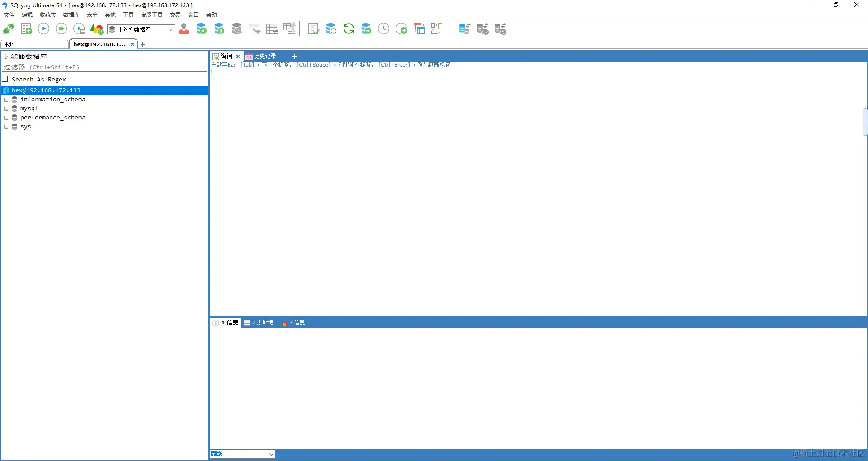Image resolution: width=868 pixels, height=461 pixels.
Task: Open the schema designer boxes icon
Action: (437, 29)
